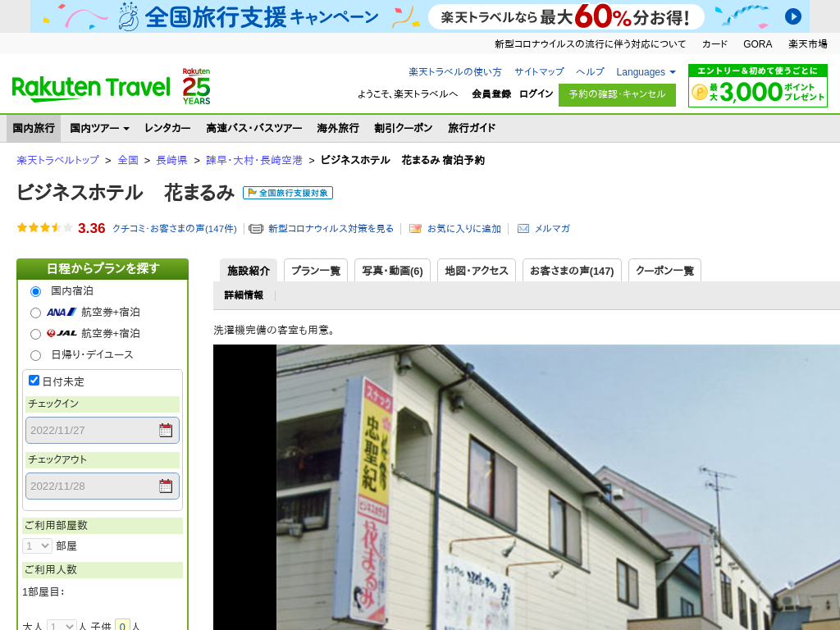Click the mask icon for coronavirus measures

[256, 229]
